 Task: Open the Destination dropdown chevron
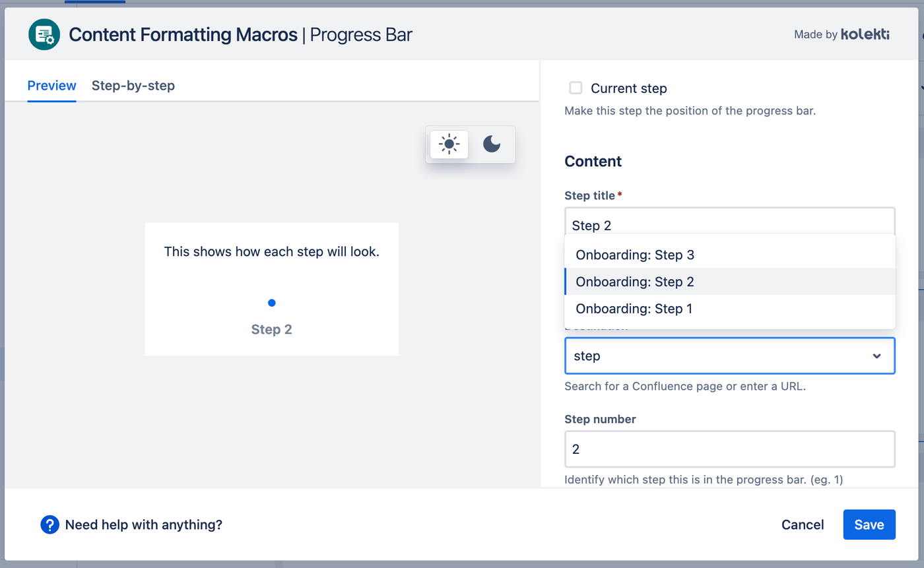point(876,356)
